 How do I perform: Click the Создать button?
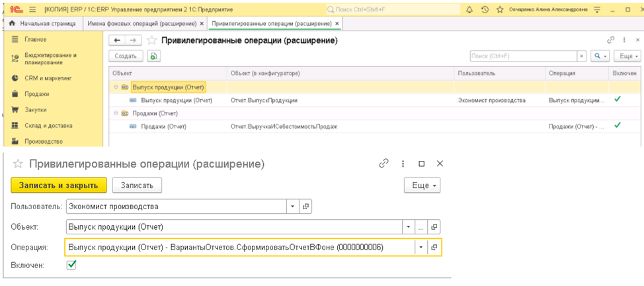click(125, 56)
